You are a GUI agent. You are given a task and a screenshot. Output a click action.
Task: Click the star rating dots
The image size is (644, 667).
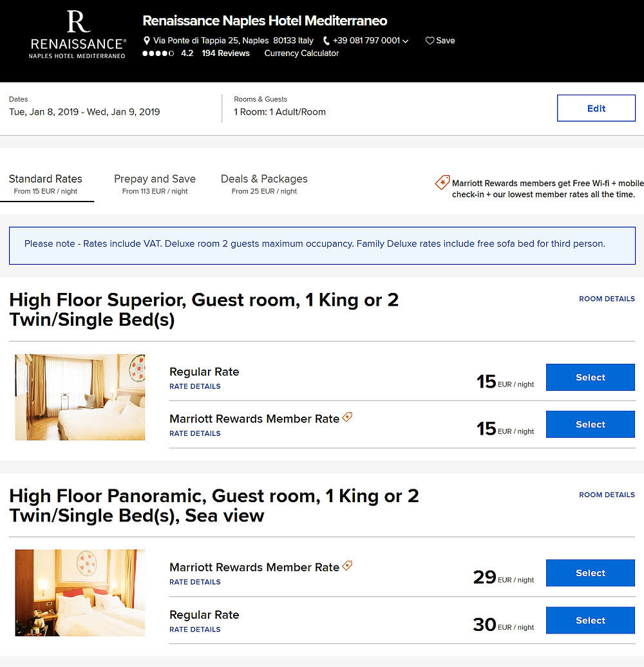point(158,53)
